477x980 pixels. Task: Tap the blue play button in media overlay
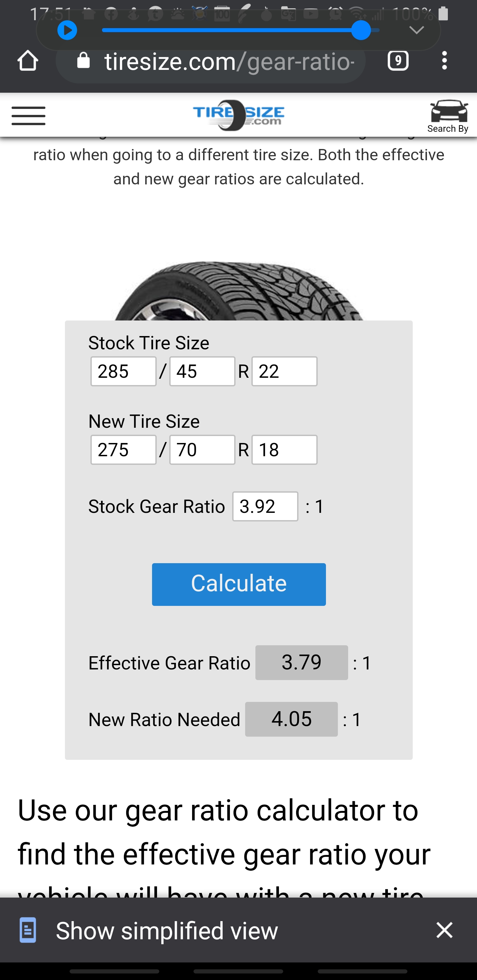pyautogui.click(x=67, y=30)
